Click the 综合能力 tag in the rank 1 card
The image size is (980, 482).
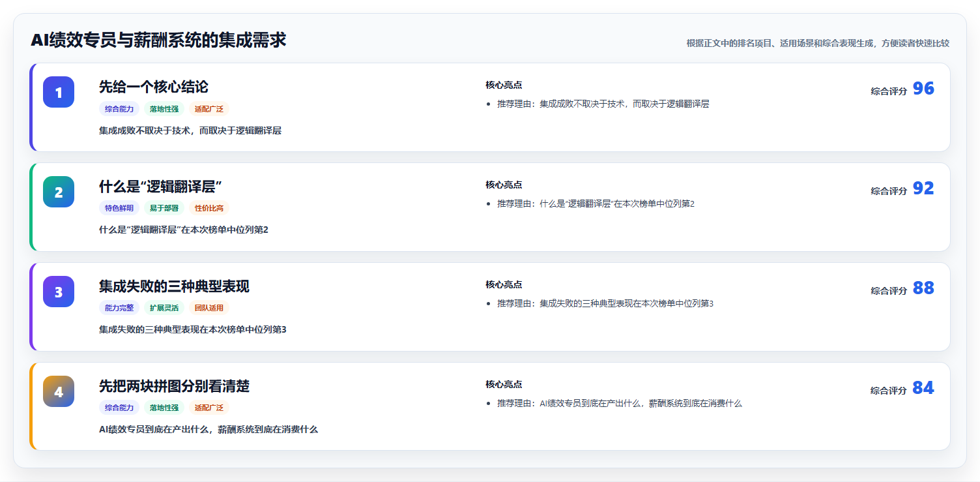pyautogui.click(x=119, y=109)
